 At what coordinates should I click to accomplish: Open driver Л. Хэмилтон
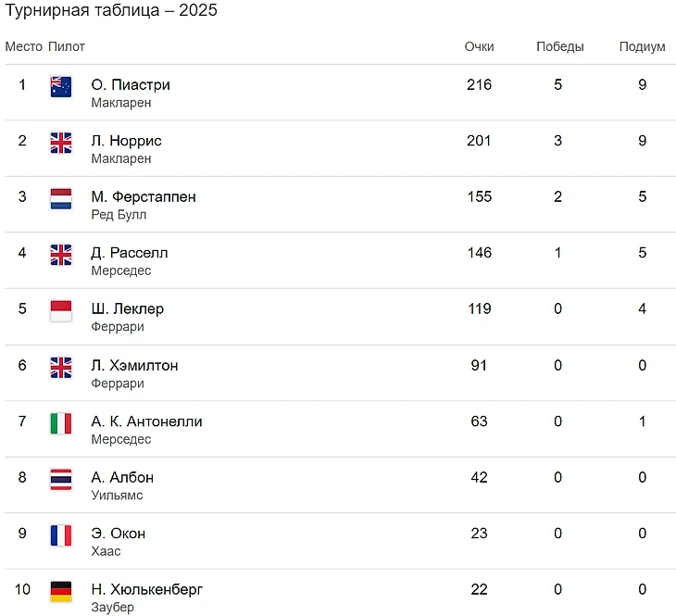pos(134,365)
